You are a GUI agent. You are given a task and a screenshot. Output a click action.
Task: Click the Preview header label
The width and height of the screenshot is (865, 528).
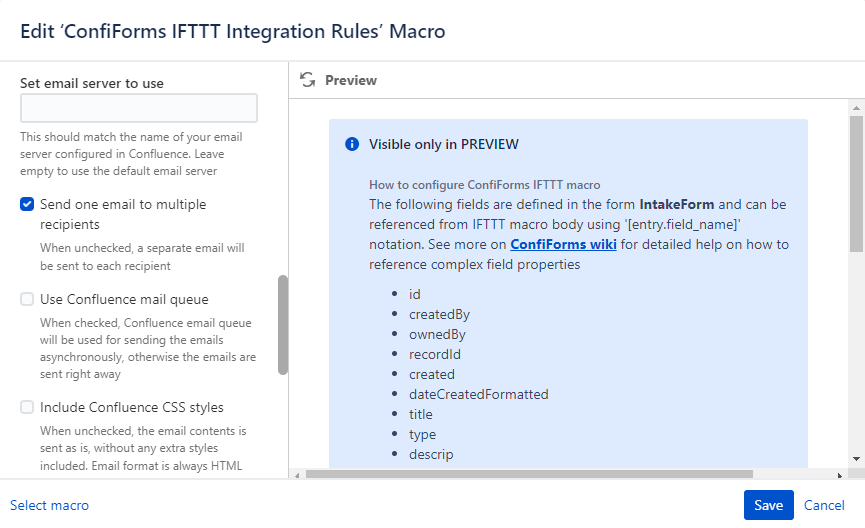point(351,80)
